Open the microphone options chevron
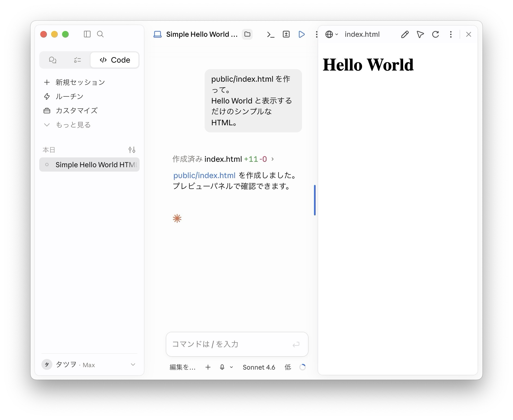 231,367
